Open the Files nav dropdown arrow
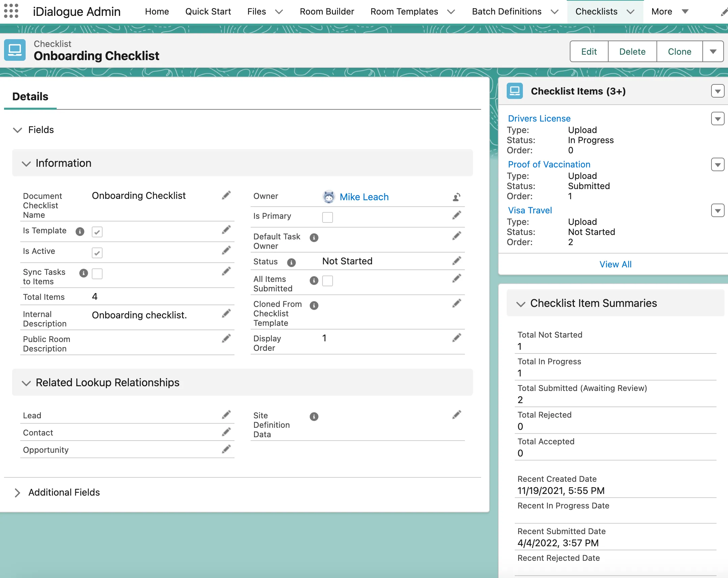The width and height of the screenshot is (728, 578). 279,12
